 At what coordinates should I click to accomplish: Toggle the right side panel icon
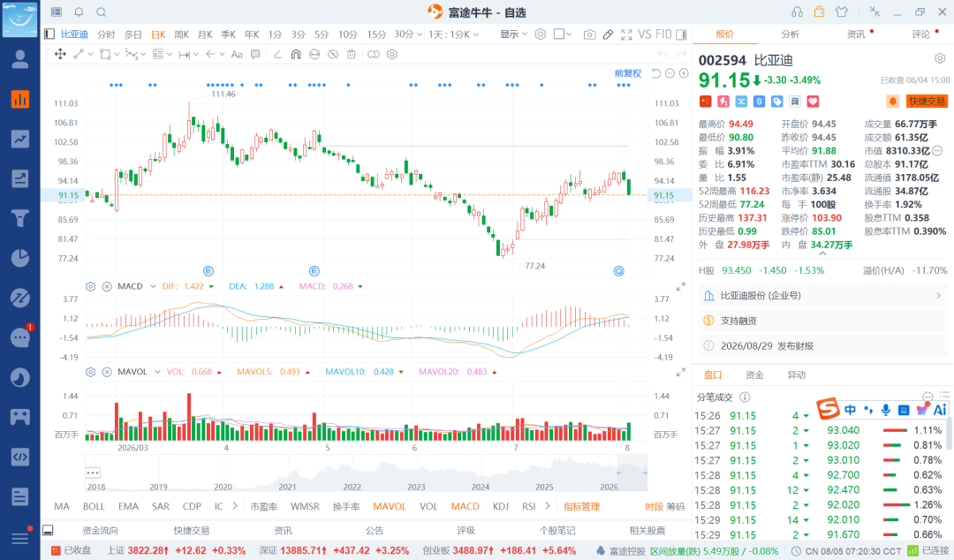click(681, 34)
